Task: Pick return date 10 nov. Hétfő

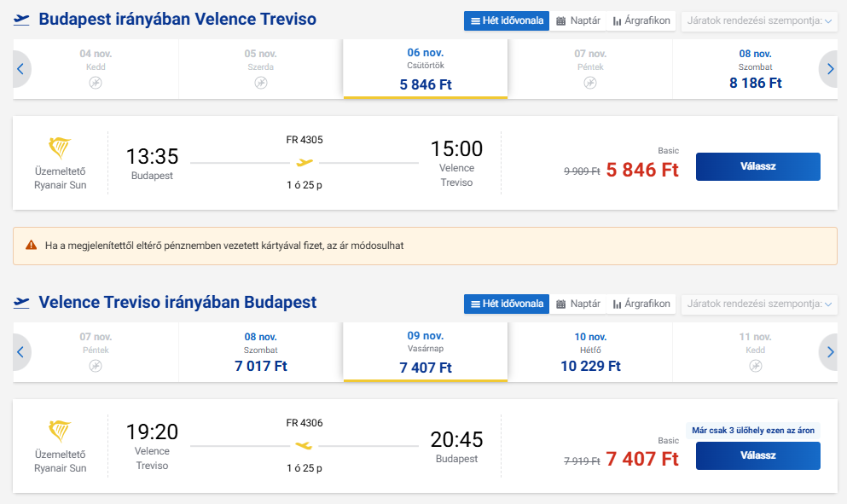Action: [x=590, y=351]
